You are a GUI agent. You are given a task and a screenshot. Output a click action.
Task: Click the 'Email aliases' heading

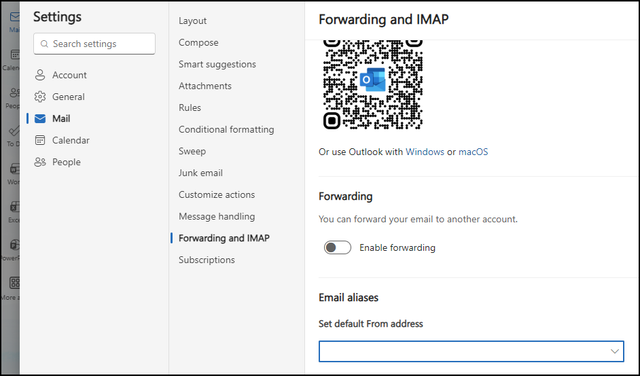(x=348, y=297)
